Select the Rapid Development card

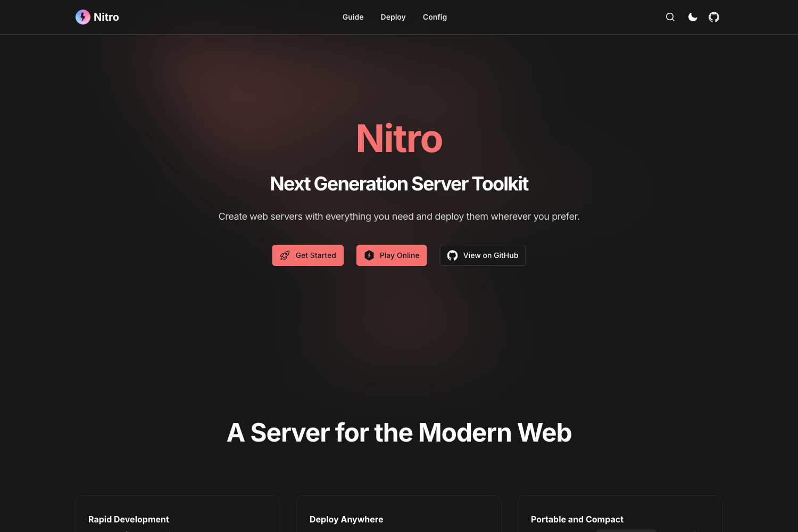178,516
